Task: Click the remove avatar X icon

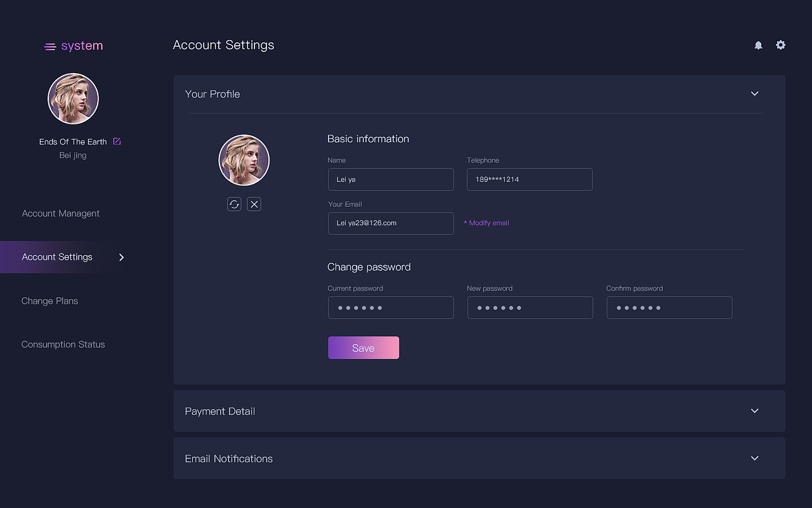Action: pos(254,204)
